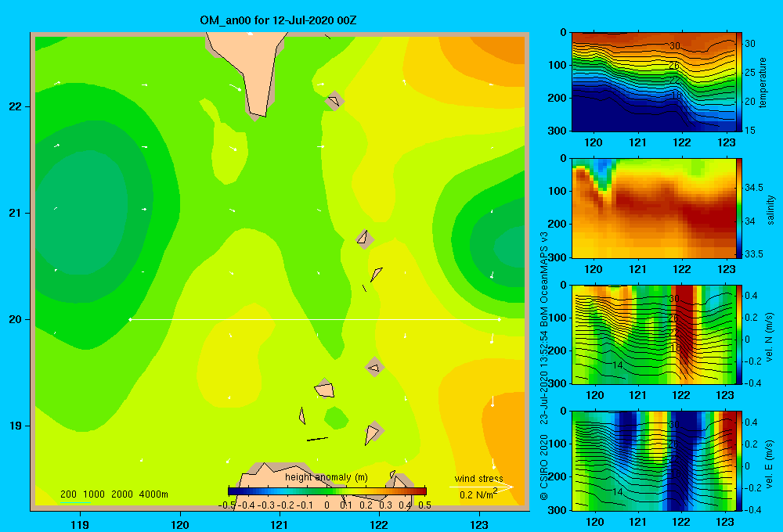This screenshot has width=783, height=532.
Task: Click the 30 isotherm label in the temperature panel
Action: (x=675, y=46)
